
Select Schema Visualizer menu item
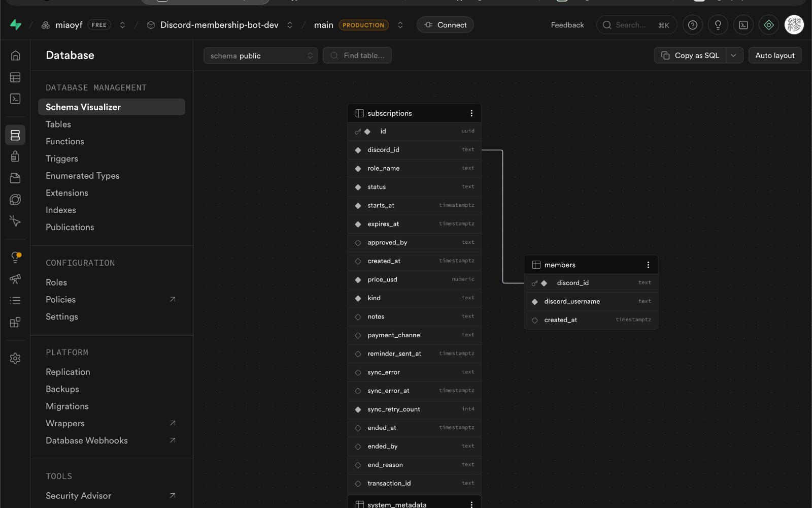(112, 107)
